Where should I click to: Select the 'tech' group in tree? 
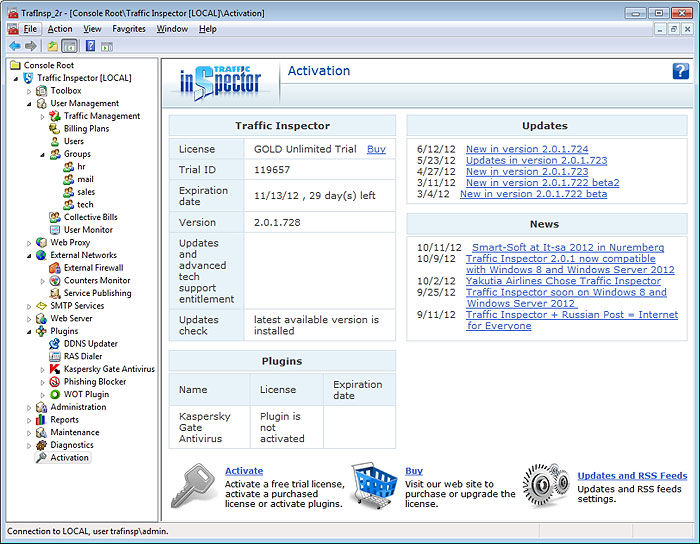tap(85, 204)
